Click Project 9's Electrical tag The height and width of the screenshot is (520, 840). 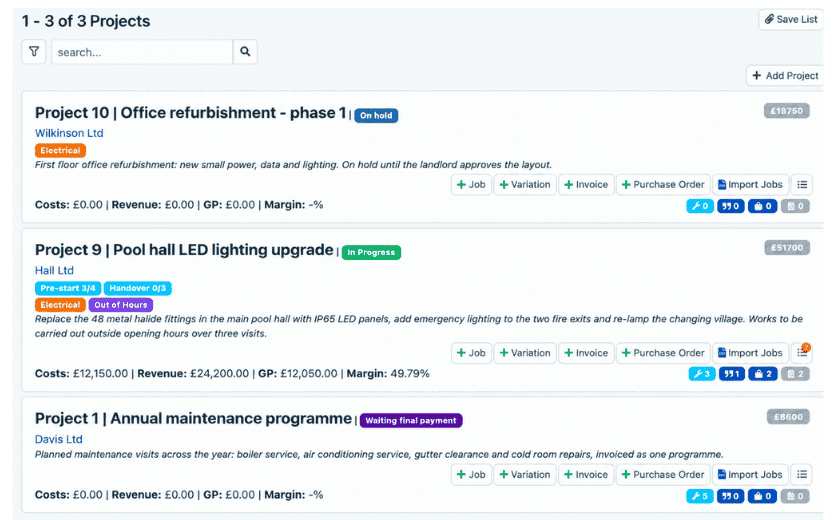60,305
